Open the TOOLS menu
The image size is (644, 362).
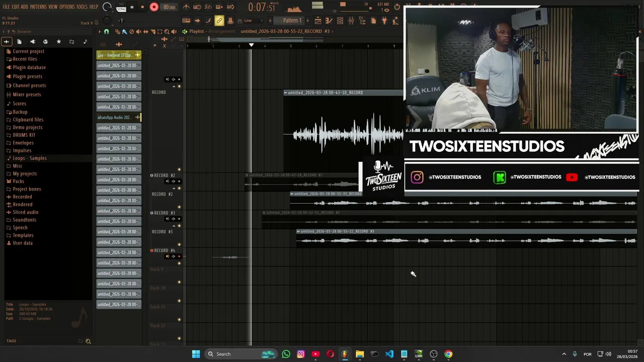pos(82,7)
